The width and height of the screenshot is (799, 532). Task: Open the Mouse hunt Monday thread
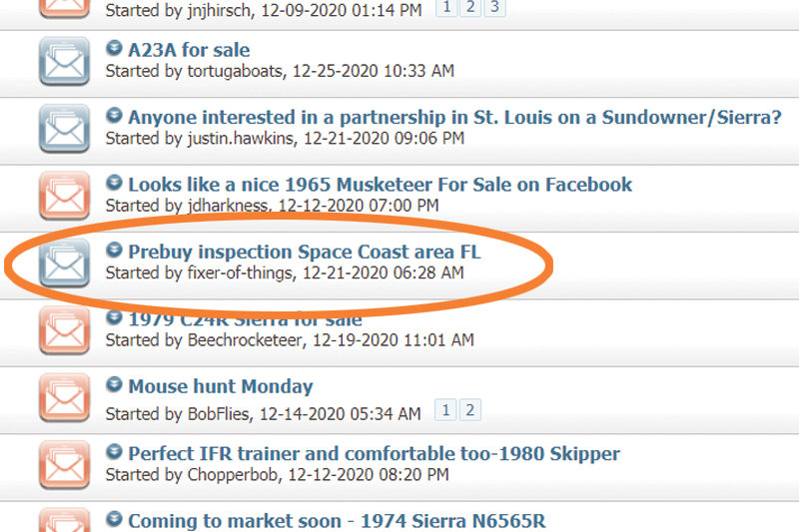tap(221, 386)
